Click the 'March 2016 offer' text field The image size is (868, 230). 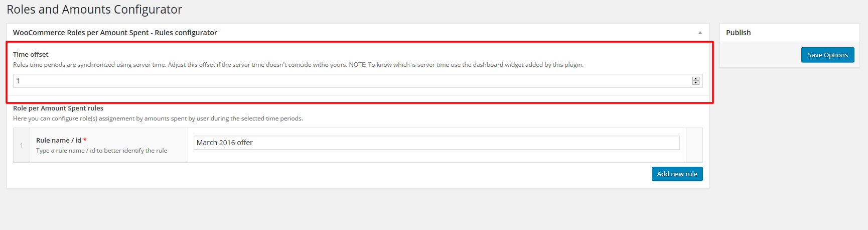[x=436, y=143]
